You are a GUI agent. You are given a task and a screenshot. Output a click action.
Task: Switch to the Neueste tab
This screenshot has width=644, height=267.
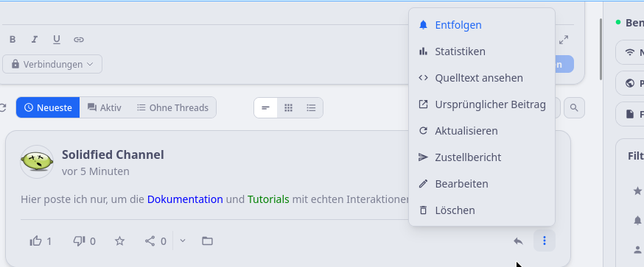48,108
